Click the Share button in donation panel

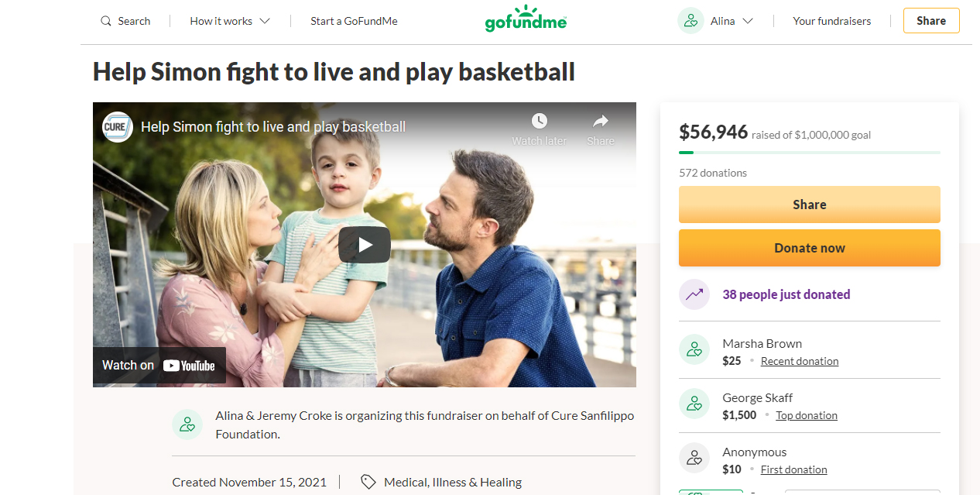[x=810, y=205]
